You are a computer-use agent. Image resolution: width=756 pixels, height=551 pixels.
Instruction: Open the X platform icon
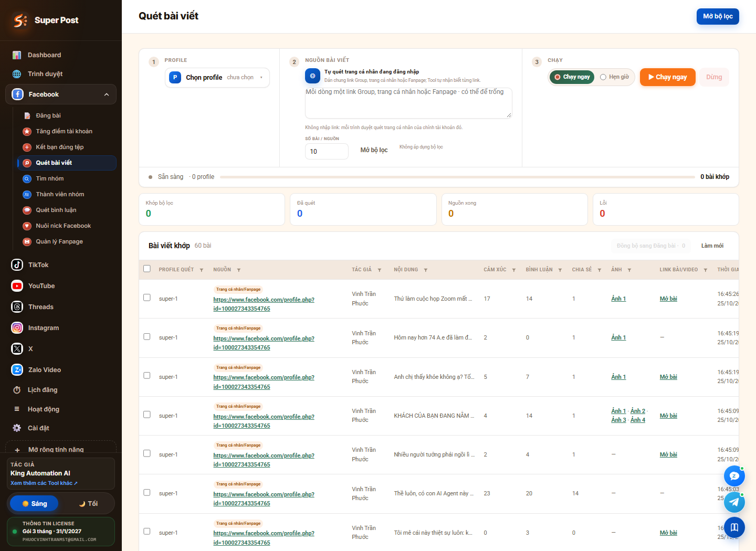[x=17, y=349]
